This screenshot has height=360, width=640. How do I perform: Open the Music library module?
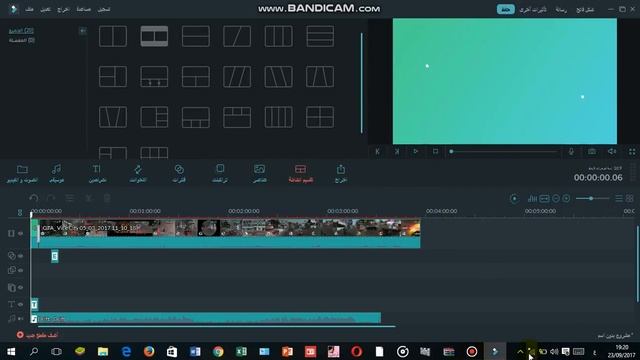coord(56,173)
